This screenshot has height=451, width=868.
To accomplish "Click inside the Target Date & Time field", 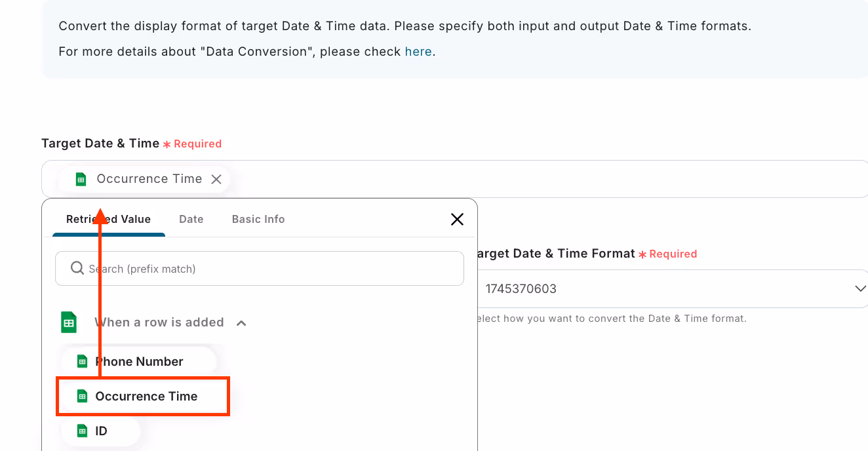I will (454, 179).
